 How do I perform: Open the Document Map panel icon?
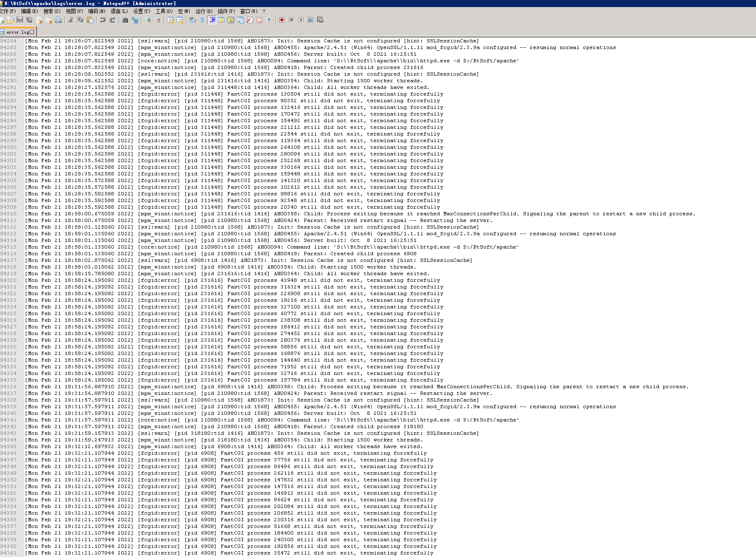[x=231, y=20]
